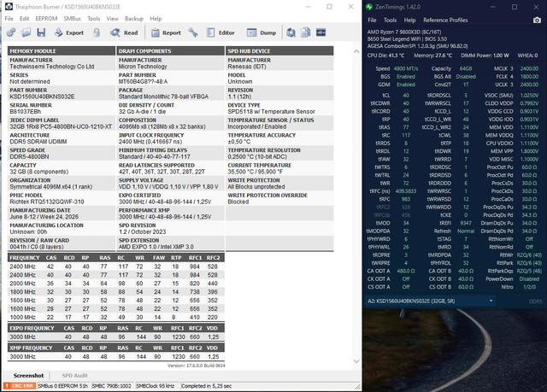Click the 2000 MHz frequency row
Viewport: 547px width, 392px height.
116,284
